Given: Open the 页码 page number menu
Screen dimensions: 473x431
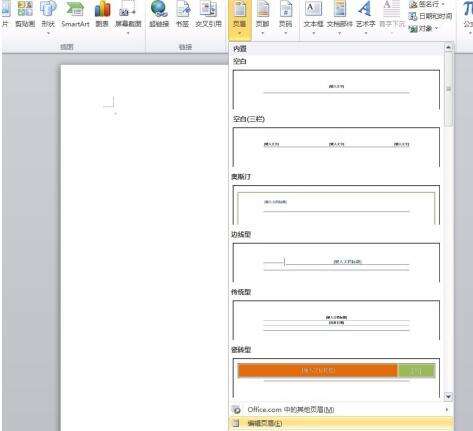Looking at the screenshot, I should point(286,18).
